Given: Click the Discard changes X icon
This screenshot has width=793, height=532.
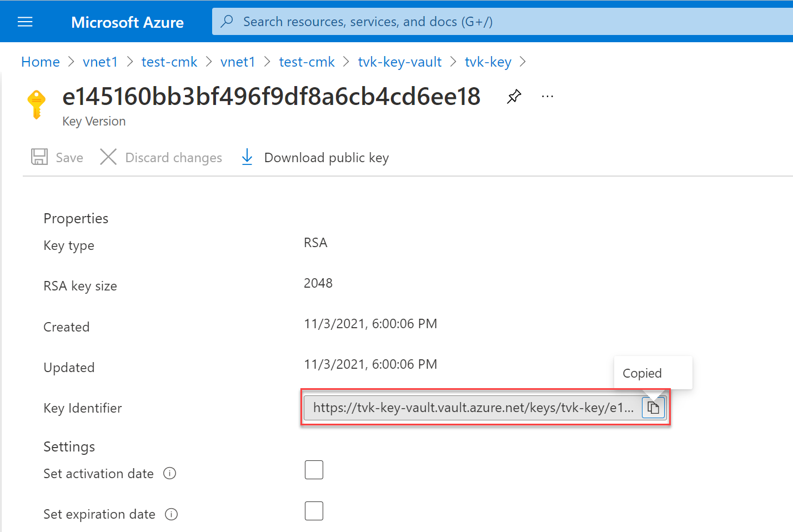Looking at the screenshot, I should (x=108, y=157).
